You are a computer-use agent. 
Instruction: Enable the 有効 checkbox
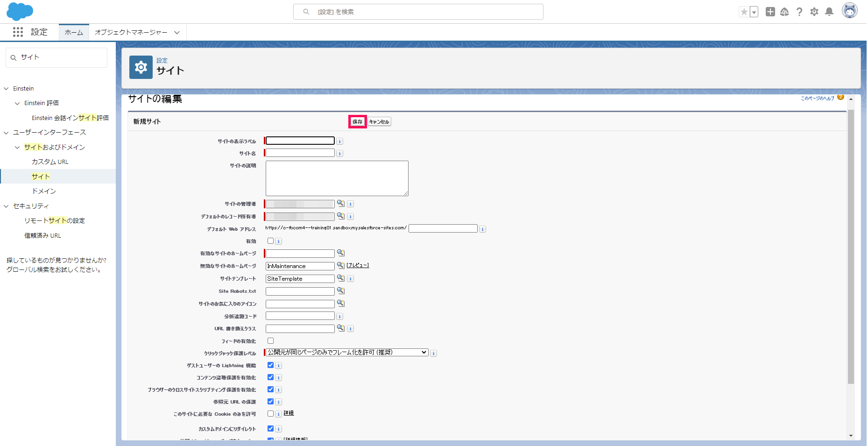(x=270, y=241)
